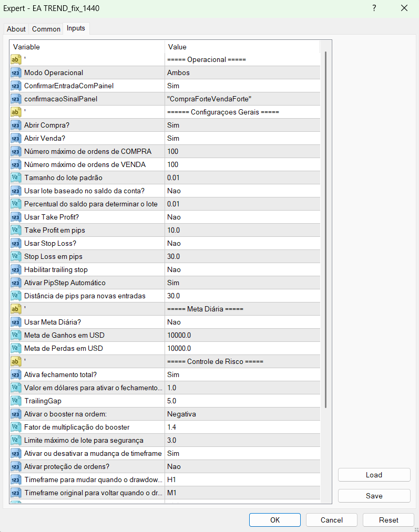
Task: Toggle the Usar Stop Loss? value Nao
Action: 242,243
